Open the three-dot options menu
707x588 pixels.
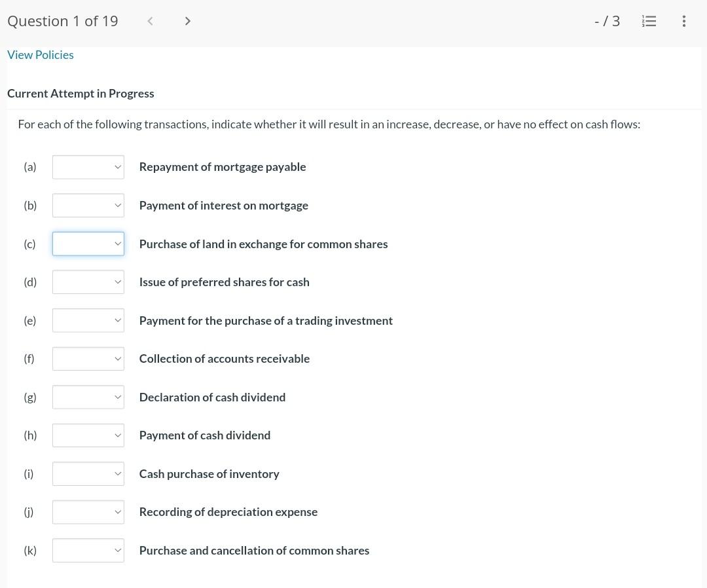click(683, 21)
